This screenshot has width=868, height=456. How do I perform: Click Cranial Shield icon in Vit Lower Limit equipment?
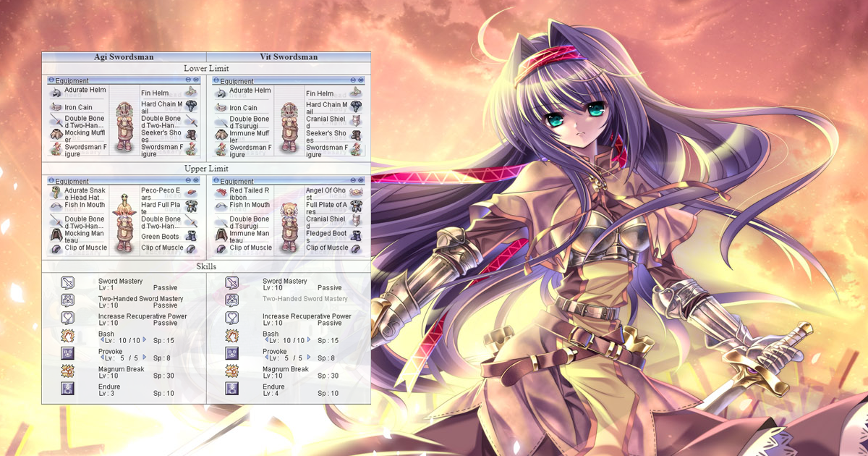pos(356,121)
